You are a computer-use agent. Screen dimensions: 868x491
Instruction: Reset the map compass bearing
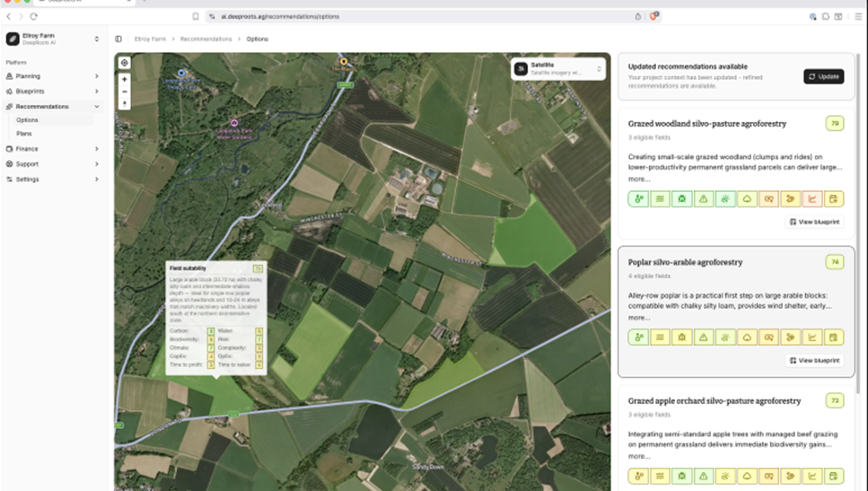point(125,103)
